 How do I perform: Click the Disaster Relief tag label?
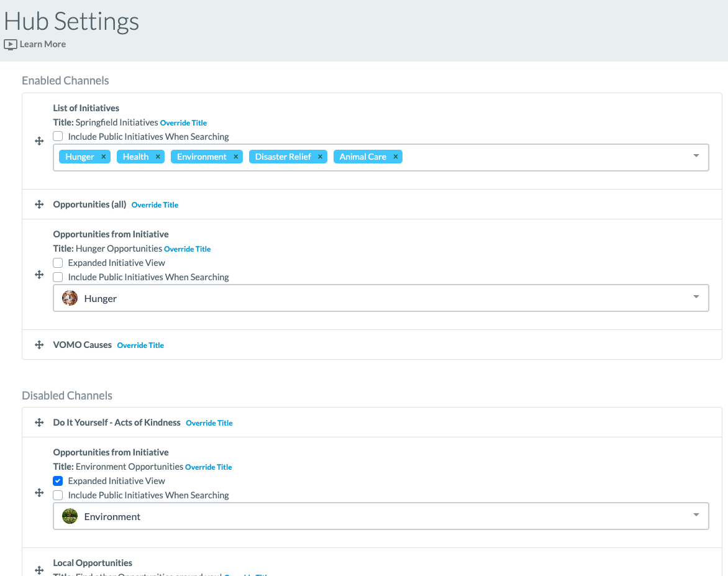tap(283, 157)
